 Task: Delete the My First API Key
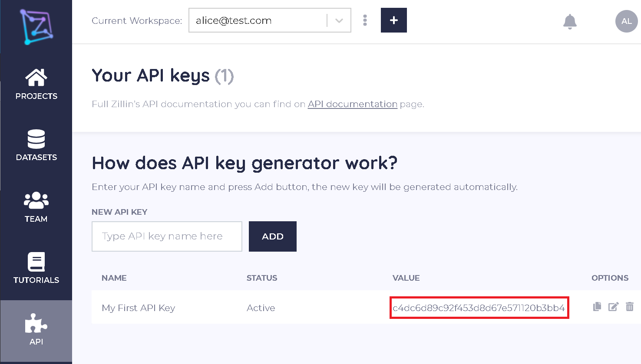tap(630, 307)
